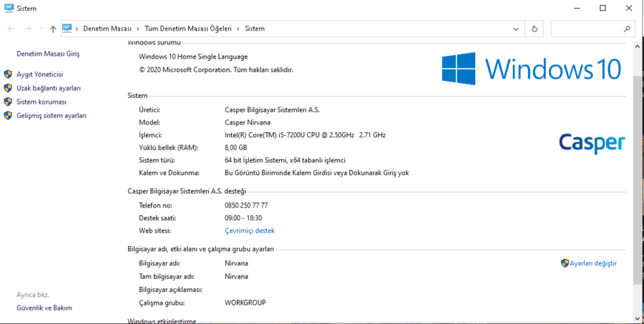Viewport: 644px width, 324px height.
Task: Open Gelişmiş sistem ayarları
Action: click(x=52, y=116)
